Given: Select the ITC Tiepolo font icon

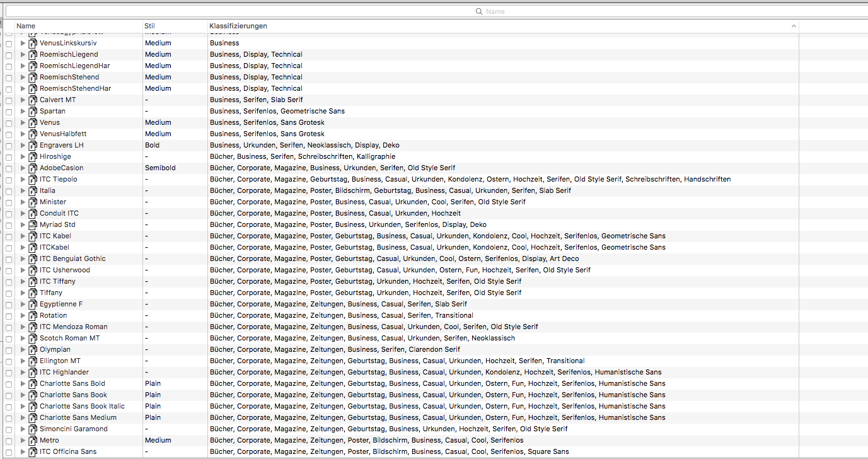Looking at the screenshot, I should coord(33,179).
